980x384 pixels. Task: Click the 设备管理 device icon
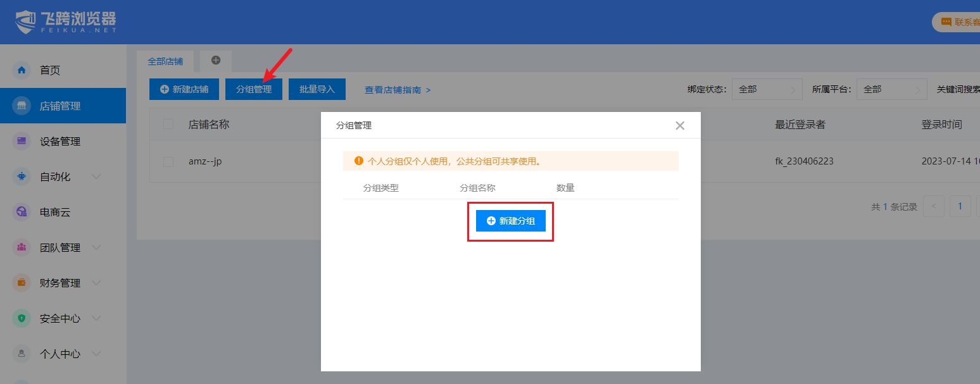coord(22,141)
